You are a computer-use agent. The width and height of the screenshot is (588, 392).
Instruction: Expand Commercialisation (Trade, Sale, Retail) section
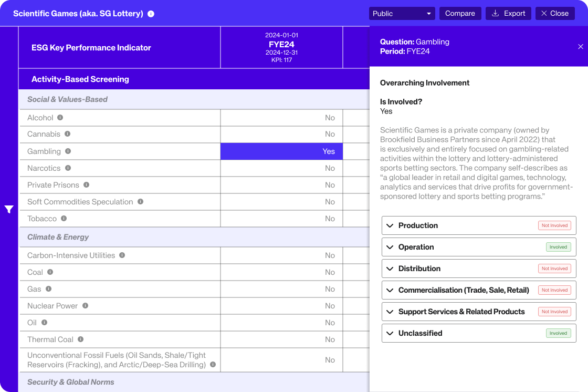tap(479, 290)
